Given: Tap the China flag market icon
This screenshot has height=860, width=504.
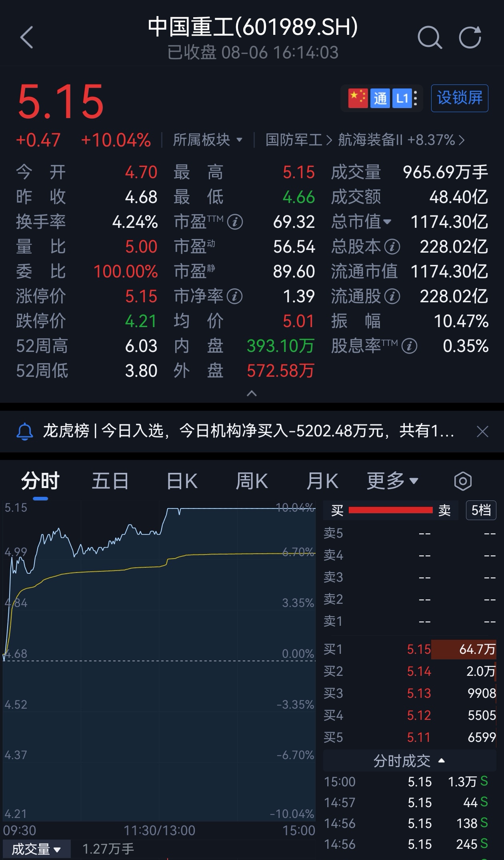Looking at the screenshot, I should (358, 98).
